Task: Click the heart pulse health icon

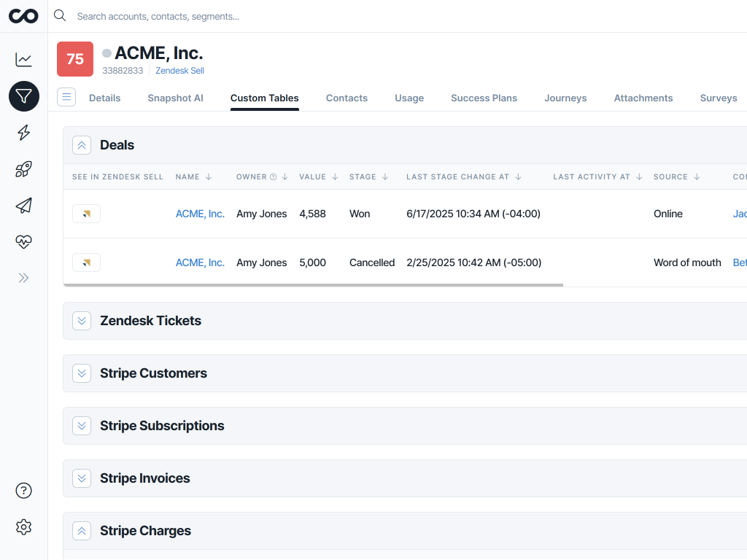Action: [x=23, y=242]
